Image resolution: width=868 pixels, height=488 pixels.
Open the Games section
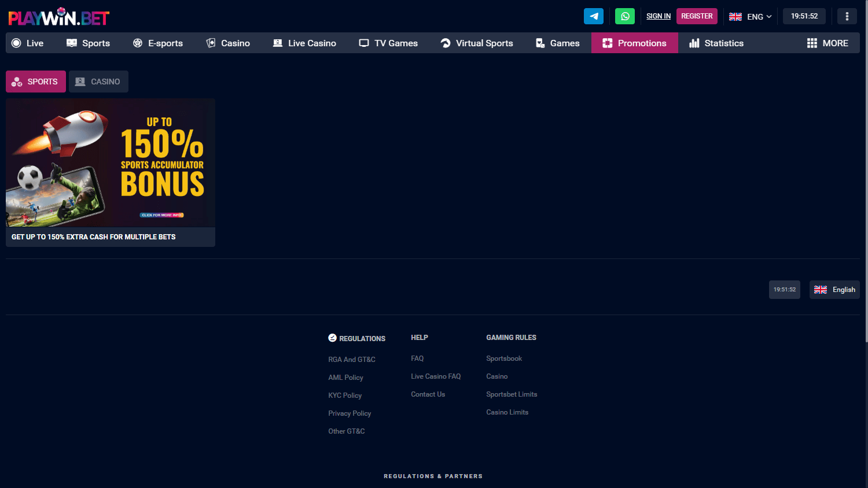click(x=557, y=43)
